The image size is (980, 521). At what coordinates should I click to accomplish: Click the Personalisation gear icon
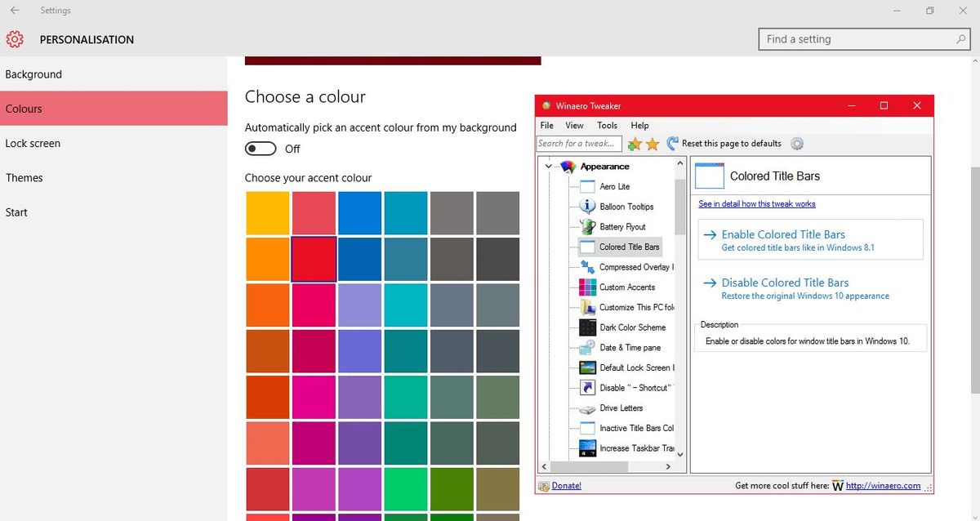pos(15,39)
